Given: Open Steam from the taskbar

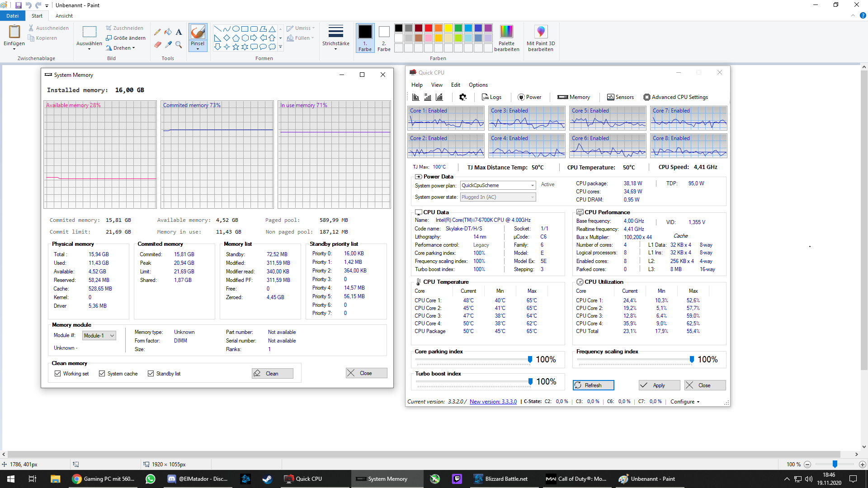Looking at the screenshot, I should tap(267, 479).
